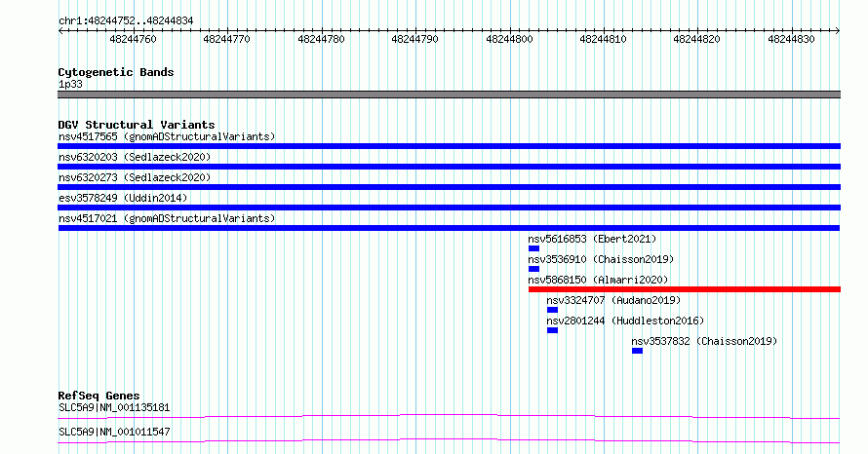Open the Cytogenetic Bands track heading
Screen dimensions: 868x454
(x=116, y=72)
